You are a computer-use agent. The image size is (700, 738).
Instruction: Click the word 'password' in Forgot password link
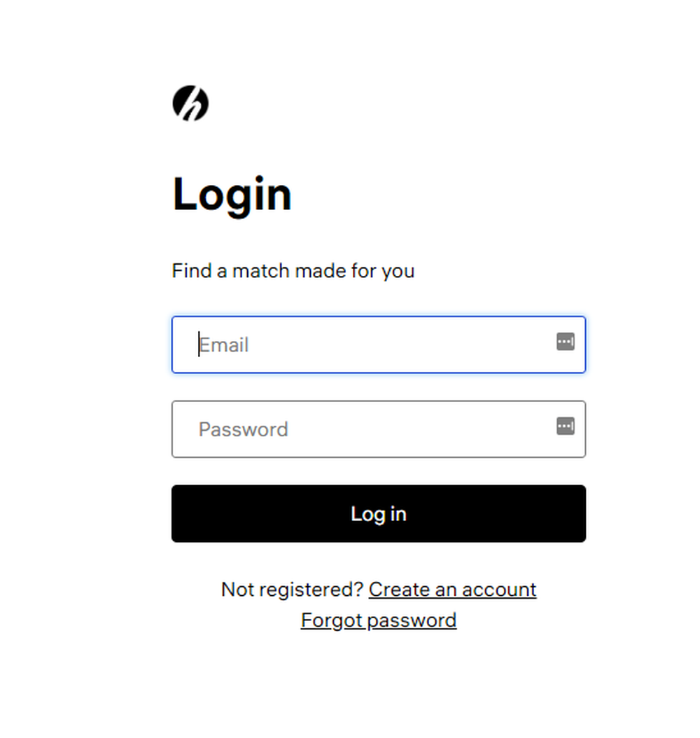click(x=412, y=620)
